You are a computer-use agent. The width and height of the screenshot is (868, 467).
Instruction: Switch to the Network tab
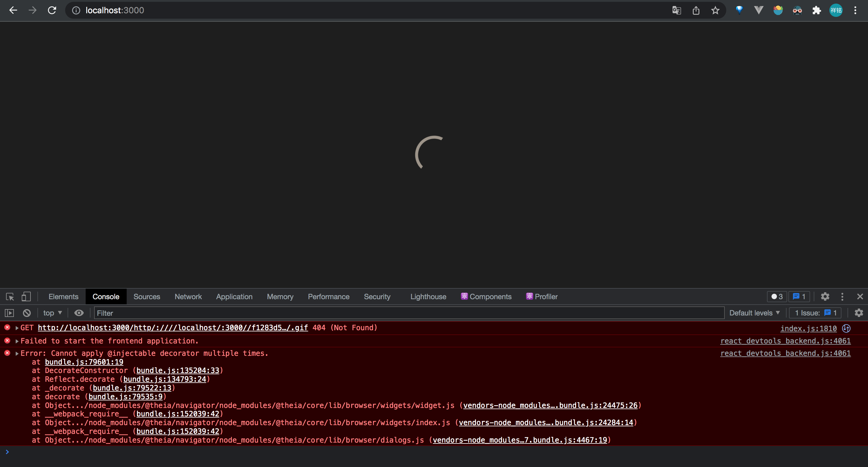[x=188, y=297]
